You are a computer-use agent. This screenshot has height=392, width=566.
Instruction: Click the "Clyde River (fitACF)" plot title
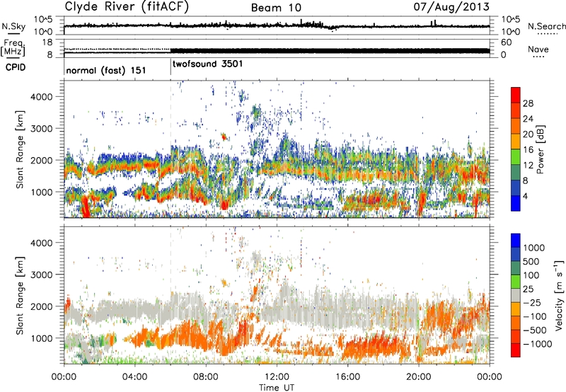pos(127,6)
